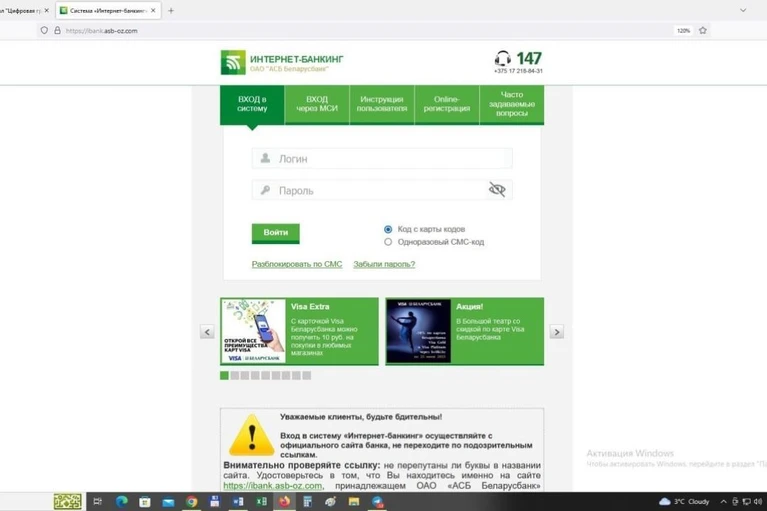767x511 pixels.
Task: Jump to second carousel slide indicator
Action: click(235, 376)
